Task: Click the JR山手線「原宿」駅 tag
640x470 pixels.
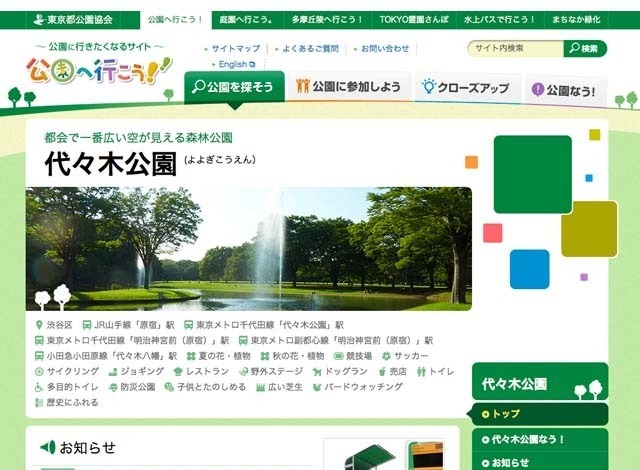Action: tap(128, 325)
